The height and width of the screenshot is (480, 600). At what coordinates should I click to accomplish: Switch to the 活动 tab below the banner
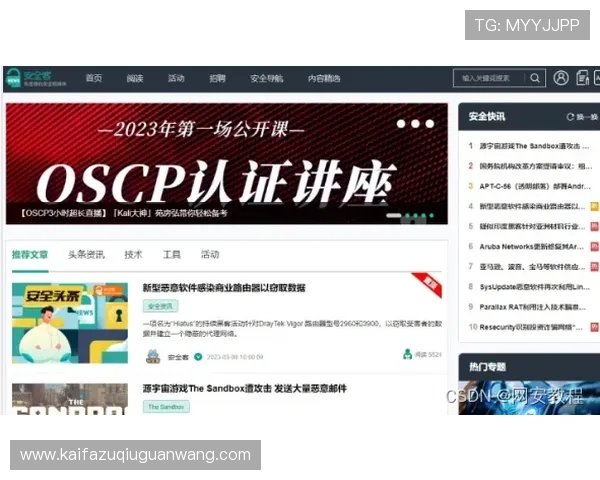click(x=210, y=255)
